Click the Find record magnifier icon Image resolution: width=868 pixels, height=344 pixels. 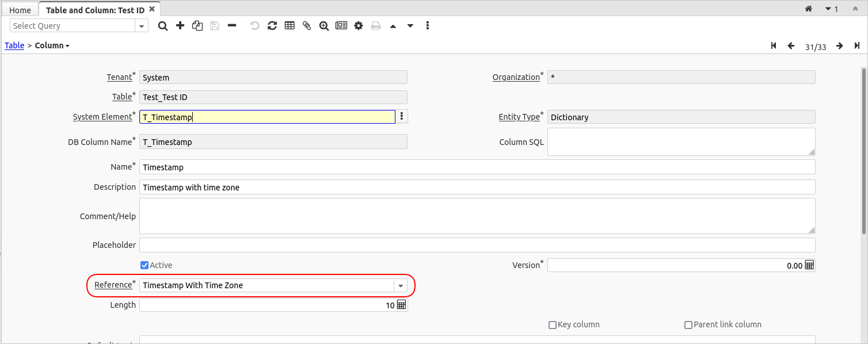pyautogui.click(x=163, y=26)
